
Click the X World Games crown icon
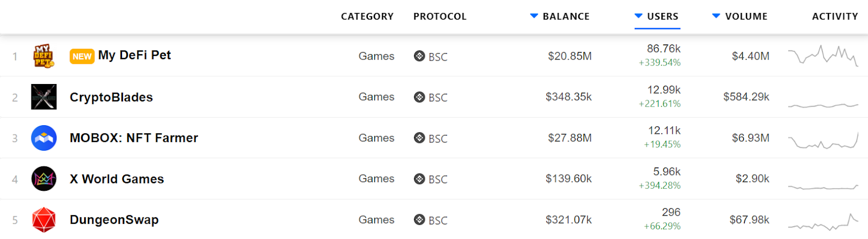[44, 179]
